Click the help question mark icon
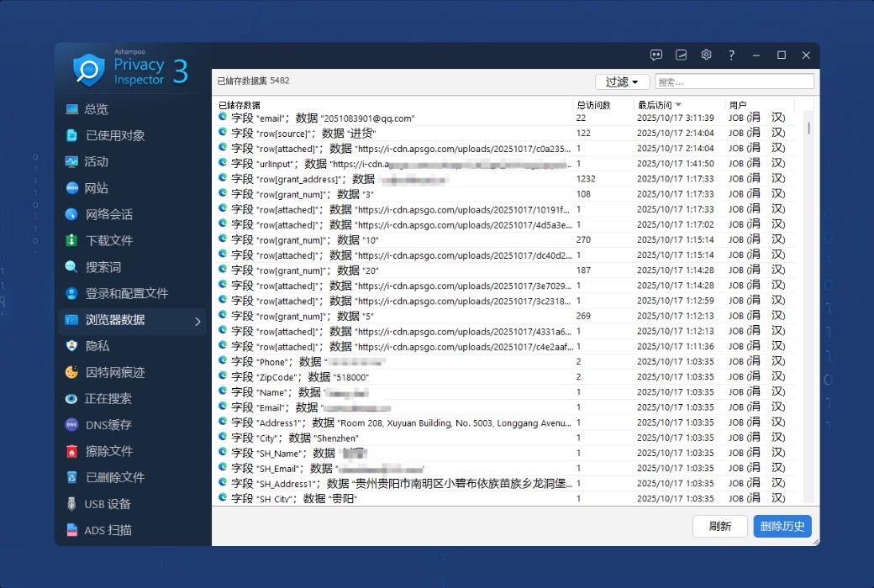The image size is (874, 588). [x=731, y=55]
